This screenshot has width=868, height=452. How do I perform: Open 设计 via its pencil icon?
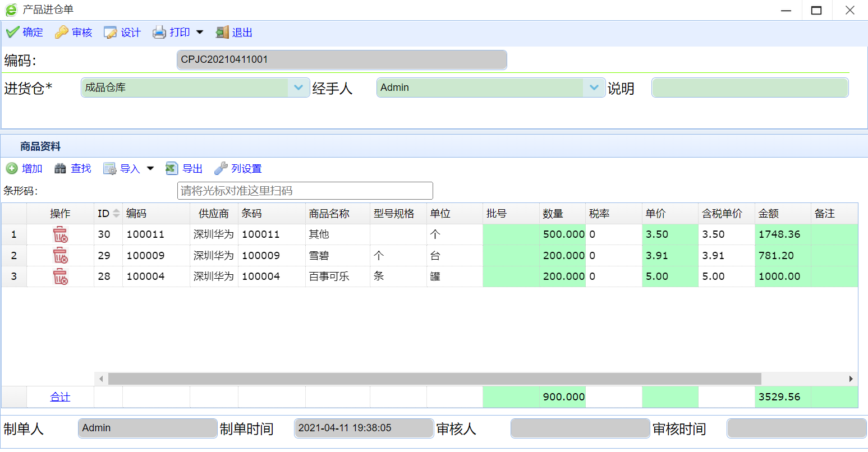111,33
